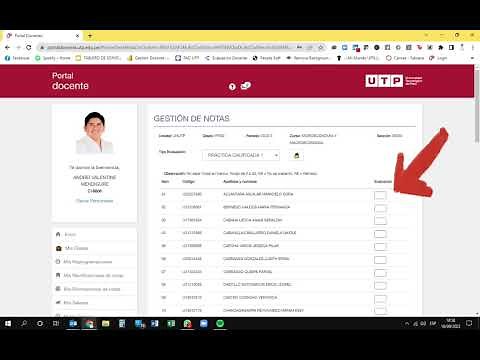The image size is (480, 360).
Task: Open Excel from the taskbar
Action: 171,324
